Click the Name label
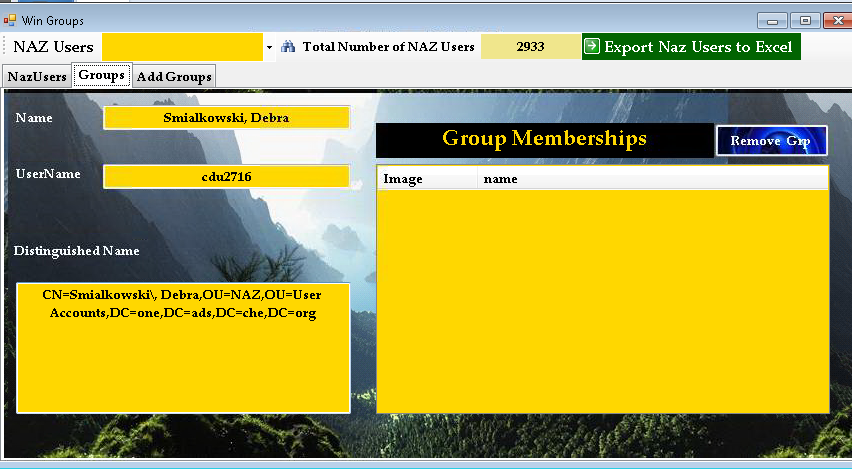Image resolution: width=852 pixels, height=469 pixels. (34, 118)
